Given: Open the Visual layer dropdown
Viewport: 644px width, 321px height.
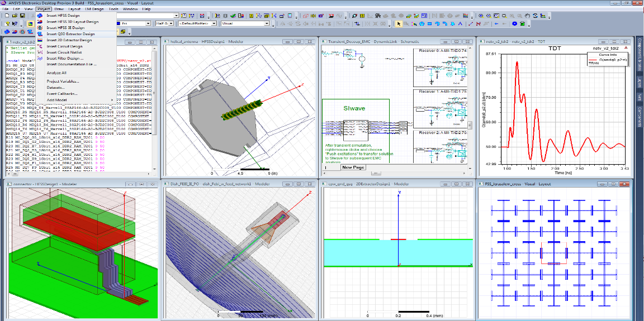Looking at the screenshot, I should click(267, 24).
